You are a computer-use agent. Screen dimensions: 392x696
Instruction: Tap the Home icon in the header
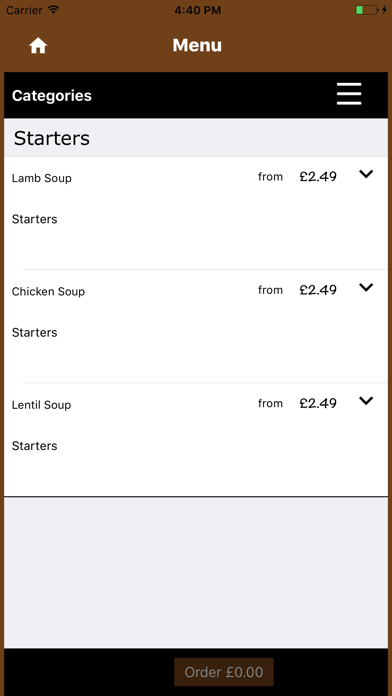38,45
